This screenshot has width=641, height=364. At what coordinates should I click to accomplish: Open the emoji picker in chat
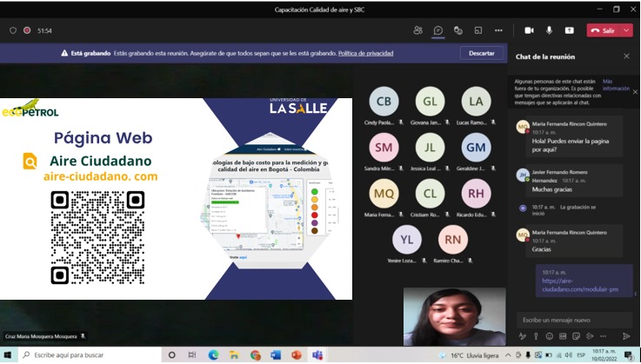click(549, 336)
